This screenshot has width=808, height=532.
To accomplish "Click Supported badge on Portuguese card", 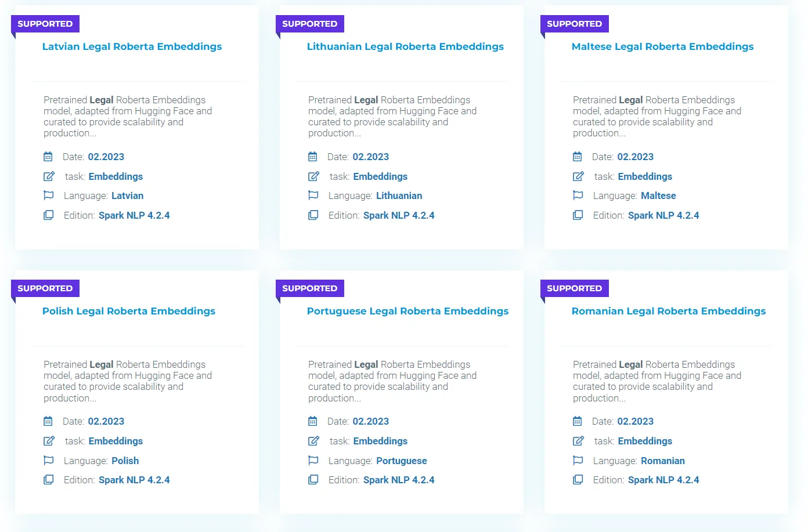I will click(310, 288).
